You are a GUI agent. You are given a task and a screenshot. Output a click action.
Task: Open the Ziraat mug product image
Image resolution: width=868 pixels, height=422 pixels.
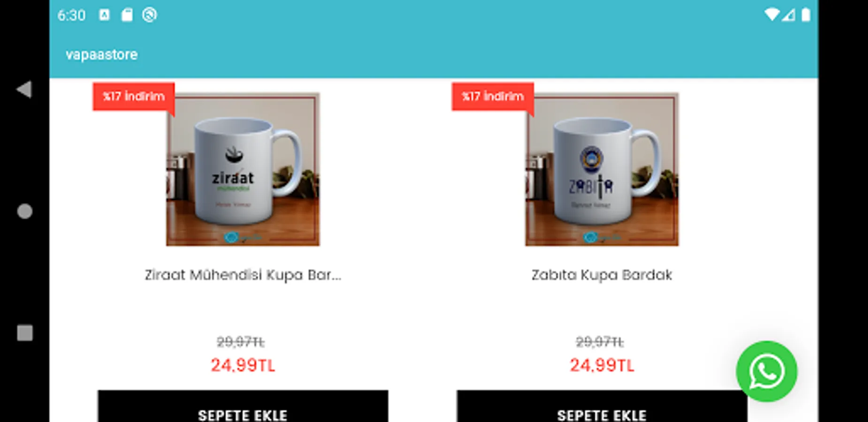(243, 169)
